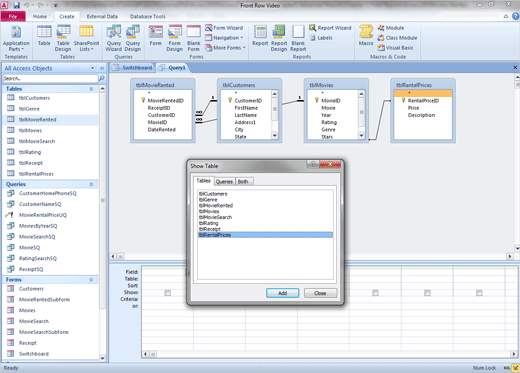520x373 pixels.
Task: Open Visual Basic editor
Action: pyautogui.click(x=395, y=48)
